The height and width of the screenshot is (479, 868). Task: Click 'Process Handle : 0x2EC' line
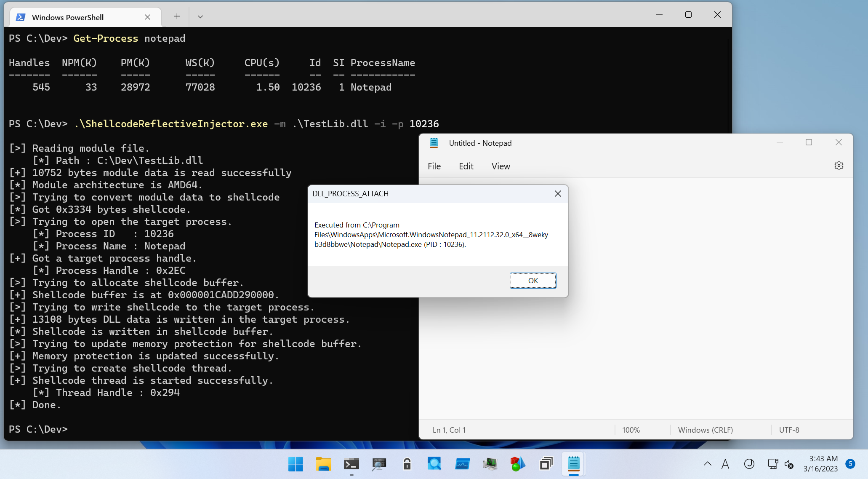coord(109,270)
